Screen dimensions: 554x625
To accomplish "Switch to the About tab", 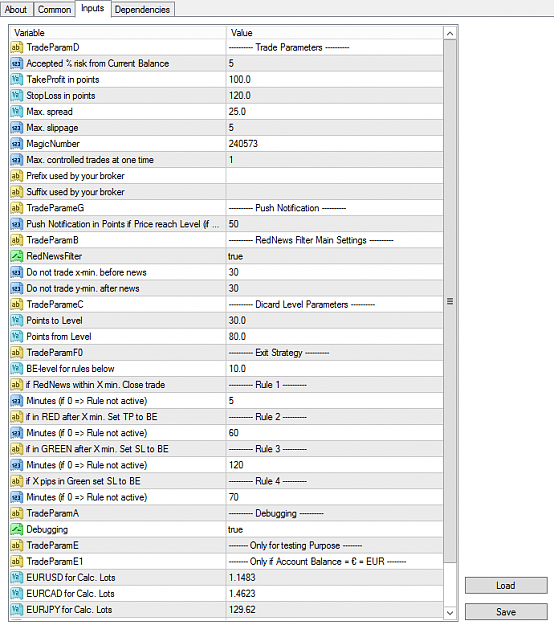I will point(16,9).
